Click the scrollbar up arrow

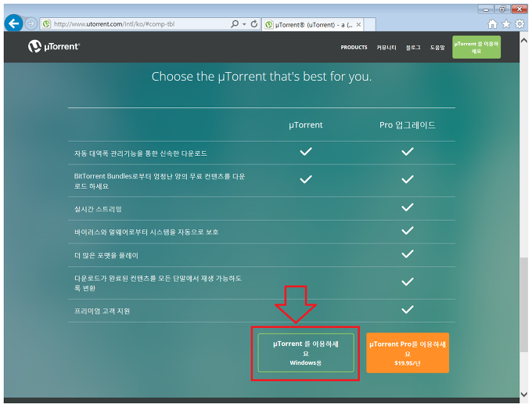tap(523, 41)
